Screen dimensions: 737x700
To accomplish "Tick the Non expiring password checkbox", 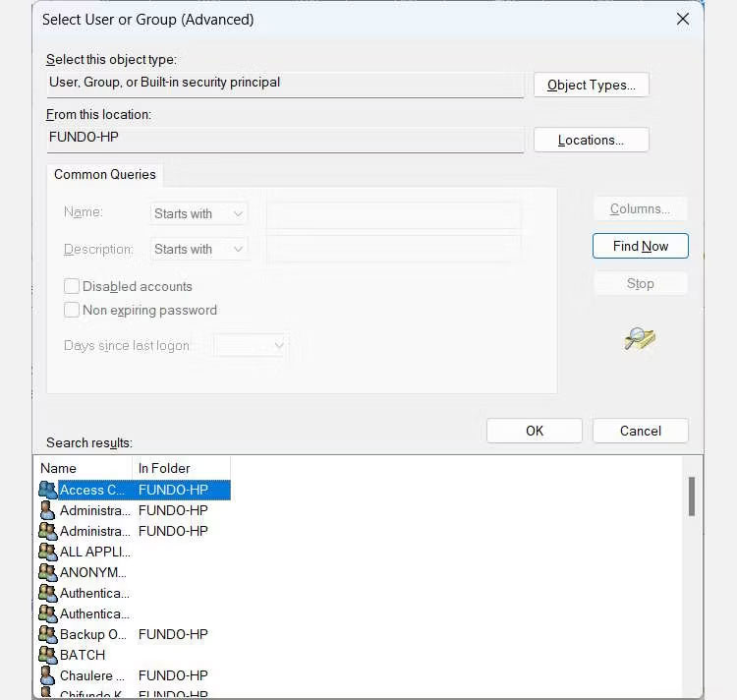I will coord(72,310).
